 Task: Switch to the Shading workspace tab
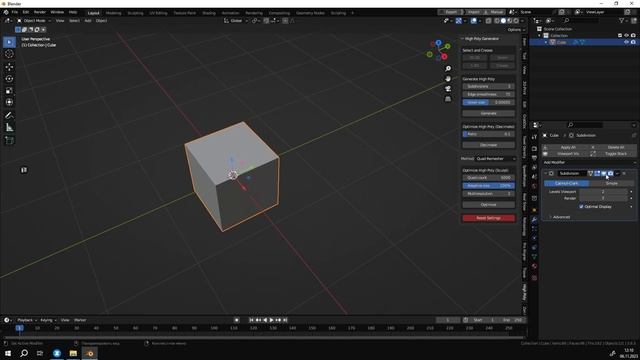(x=209, y=13)
